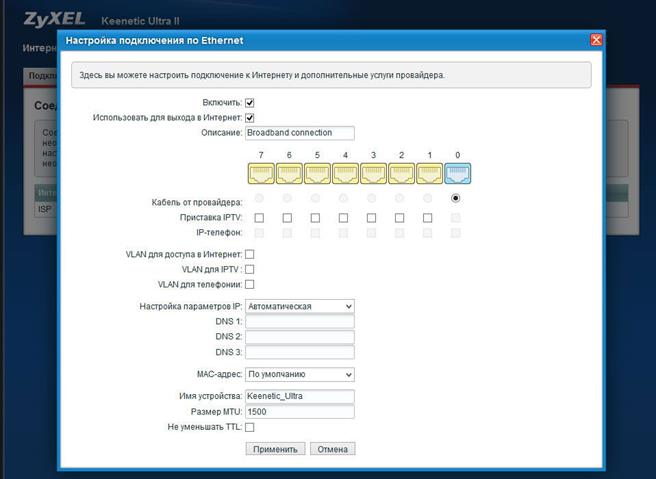Enable VLAN для доступа в Интернет

point(249,254)
